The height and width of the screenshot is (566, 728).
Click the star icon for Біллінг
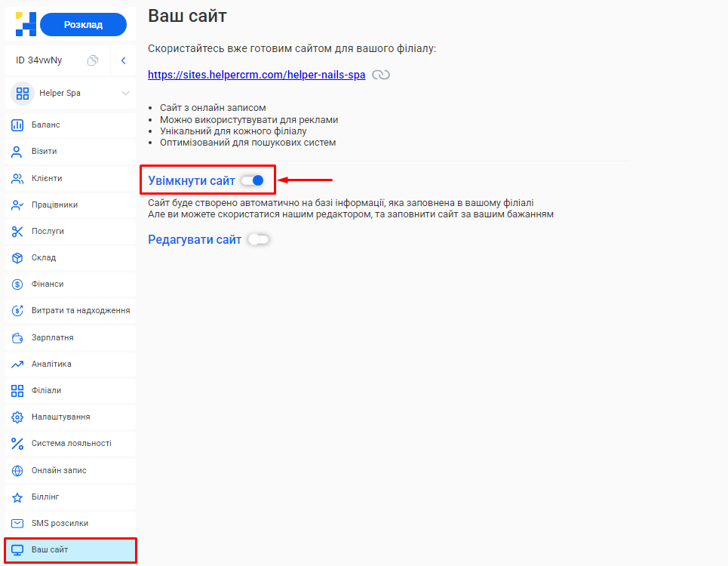pos(17,497)
